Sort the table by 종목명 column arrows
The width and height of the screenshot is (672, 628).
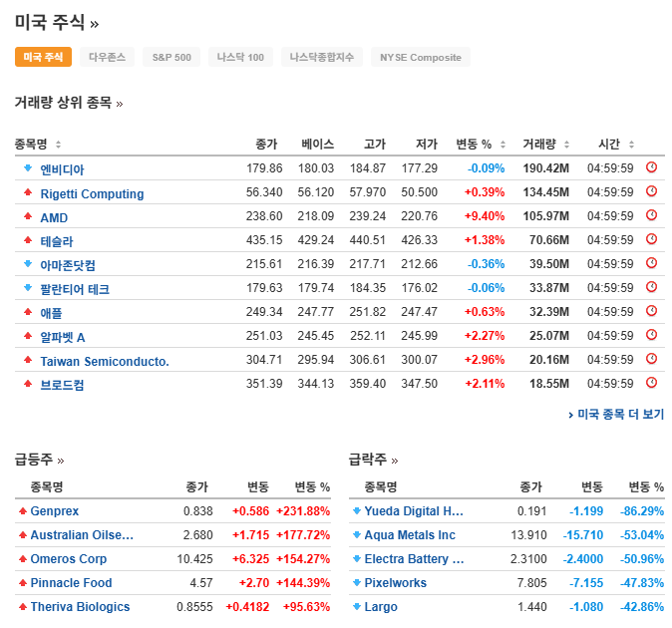coord(58,145)
